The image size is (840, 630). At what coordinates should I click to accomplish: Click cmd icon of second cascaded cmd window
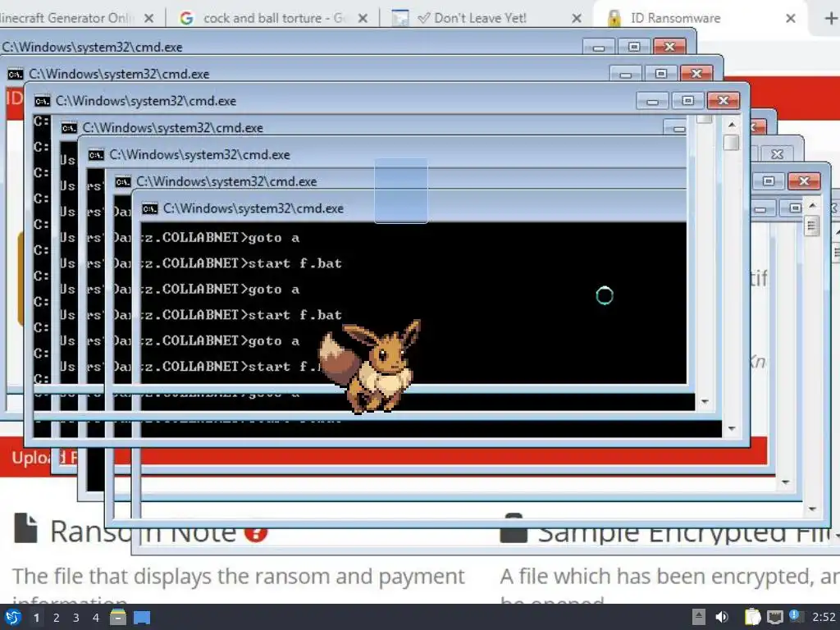coord(16,74)
